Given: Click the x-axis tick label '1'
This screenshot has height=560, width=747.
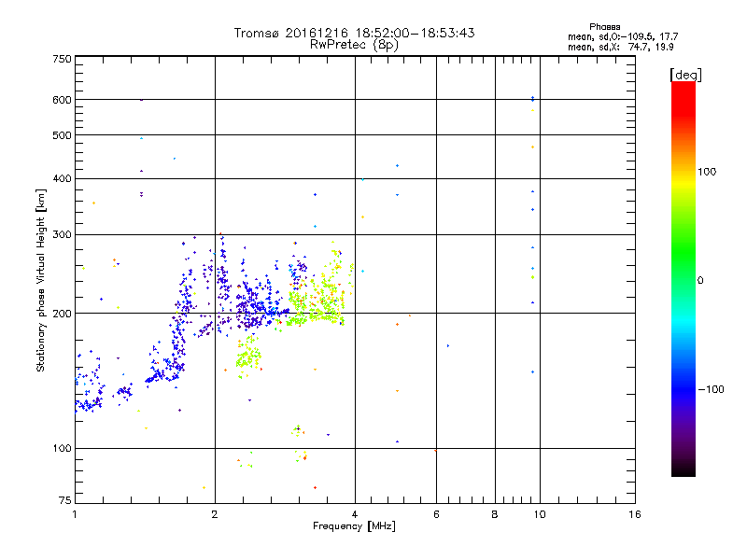Looking at the screenshot, I should [x=75, y=514].
